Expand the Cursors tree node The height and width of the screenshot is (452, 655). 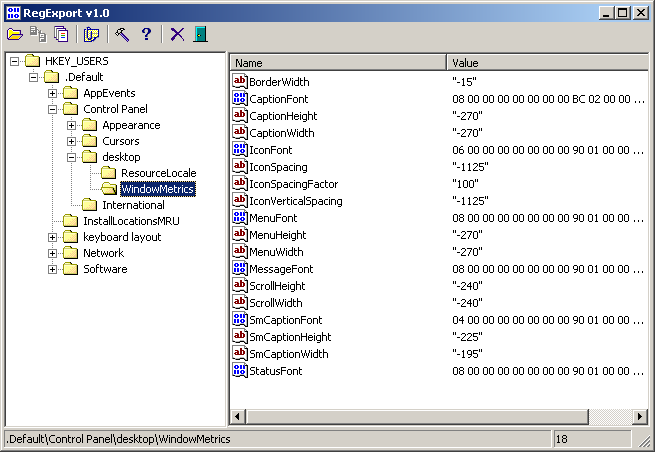pyautogui.click(x=71, y=141)
